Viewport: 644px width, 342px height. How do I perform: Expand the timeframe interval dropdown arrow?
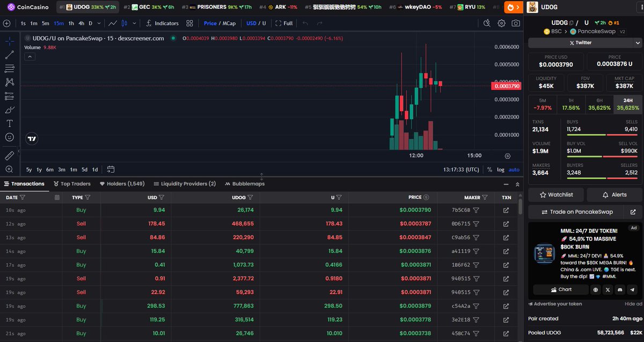tap(99, 23)
